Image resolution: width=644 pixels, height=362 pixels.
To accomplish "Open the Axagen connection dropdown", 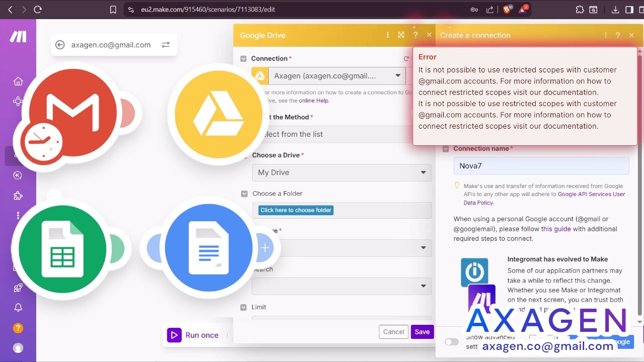I will click(337, 76).
